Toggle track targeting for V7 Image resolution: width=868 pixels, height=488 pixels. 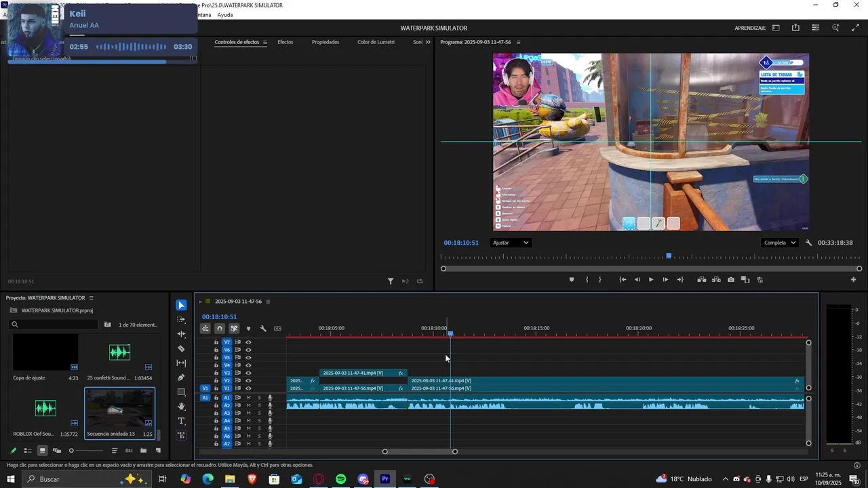(x=227, y=342)
